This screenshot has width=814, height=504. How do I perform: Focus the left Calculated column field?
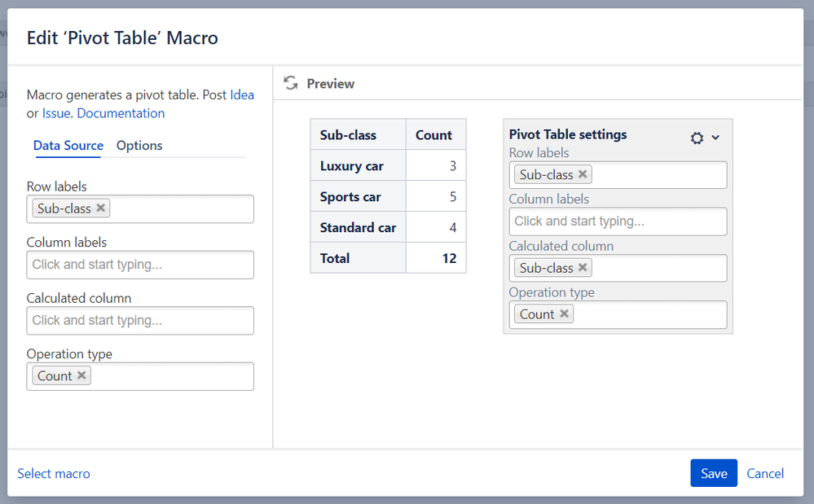coord(140,321)
